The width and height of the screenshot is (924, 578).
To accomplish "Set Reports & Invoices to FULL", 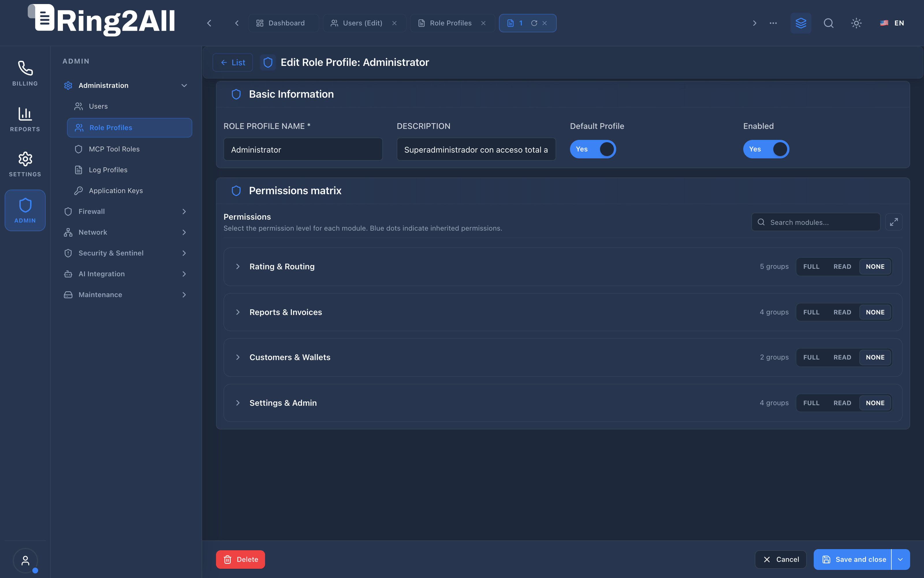I will (x=811, y=312).
